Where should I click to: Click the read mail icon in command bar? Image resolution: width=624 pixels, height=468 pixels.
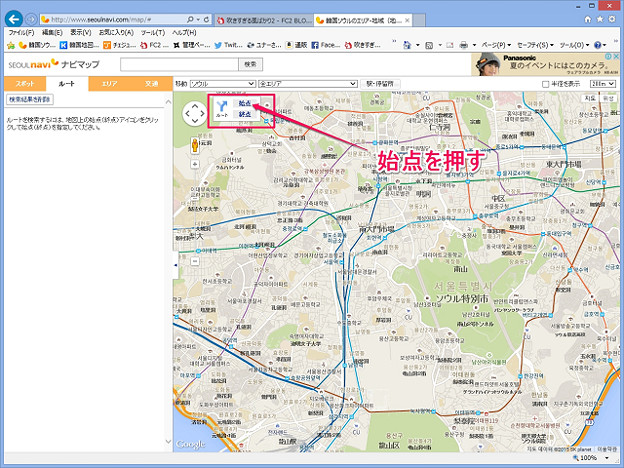[x=450, y=45]
